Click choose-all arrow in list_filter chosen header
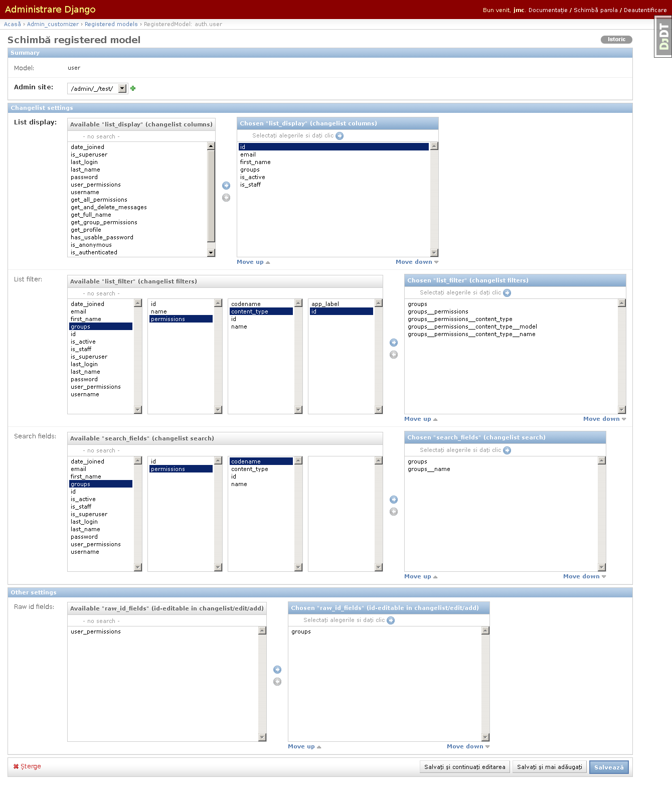 pos(507,293)
